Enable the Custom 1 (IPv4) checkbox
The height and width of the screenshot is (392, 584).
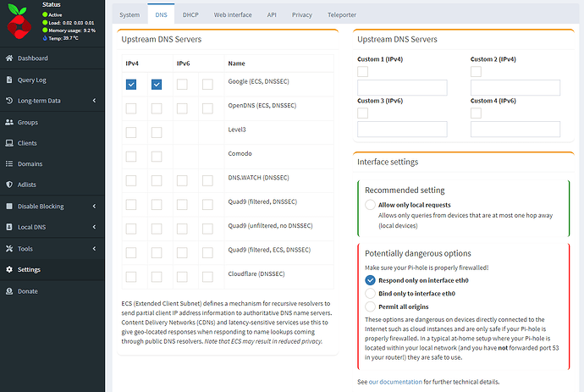362,72
